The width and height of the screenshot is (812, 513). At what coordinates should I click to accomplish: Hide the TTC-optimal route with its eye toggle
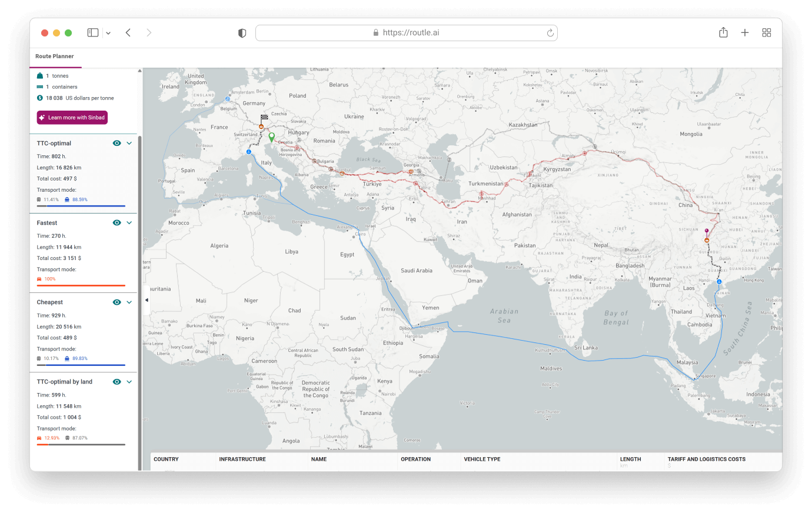coord(117,143)
